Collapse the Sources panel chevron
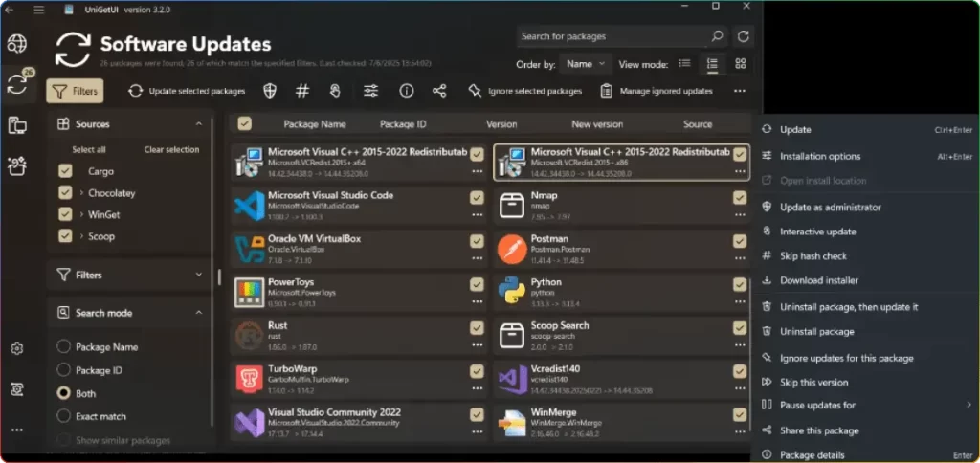The height and width of the screenshot is (463, 980). [199, 124]
